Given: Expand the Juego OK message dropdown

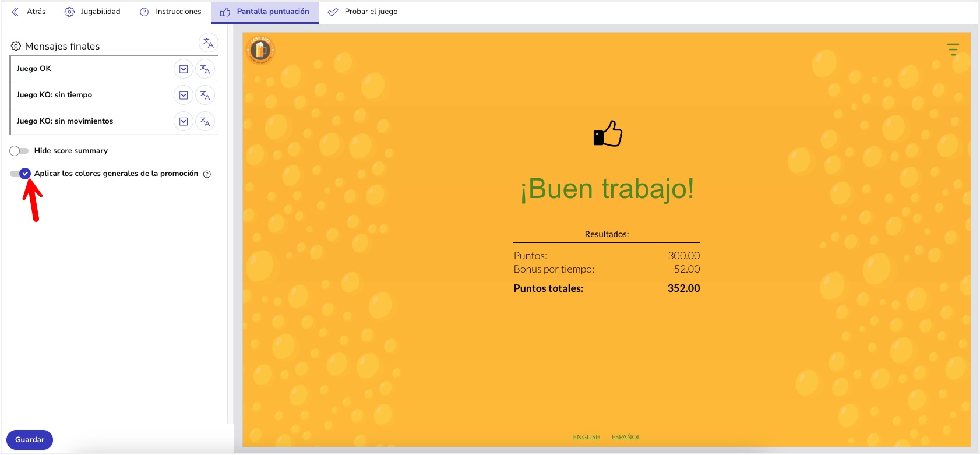Looking at the screenshot, I should click(x=184, y=69).
